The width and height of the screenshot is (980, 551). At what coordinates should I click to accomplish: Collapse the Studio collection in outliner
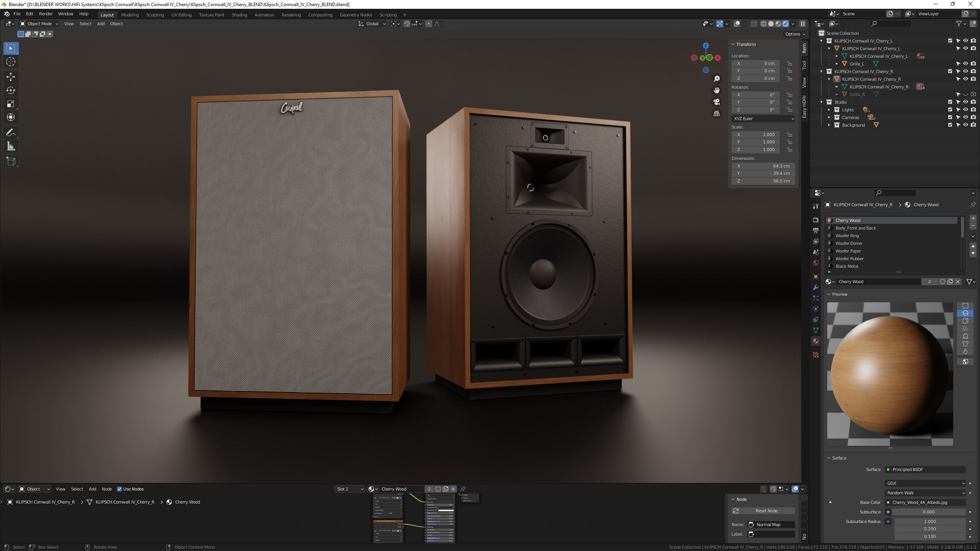[x=821, y=102]
